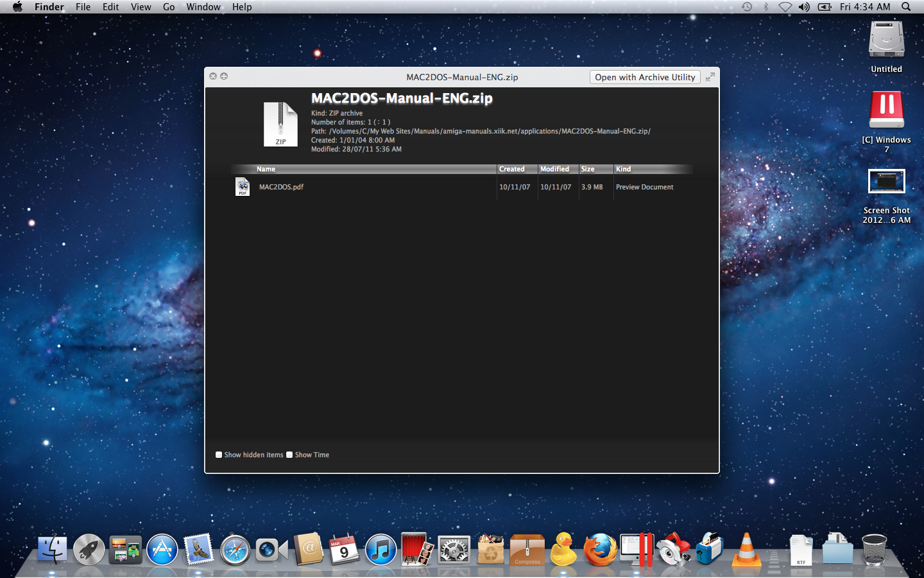Open the File menu
924x578 pixels.
click(83, 7)
